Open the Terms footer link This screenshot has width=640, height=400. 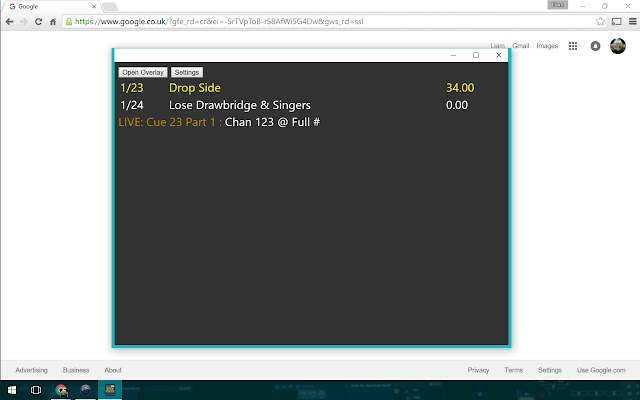[513, 370]
